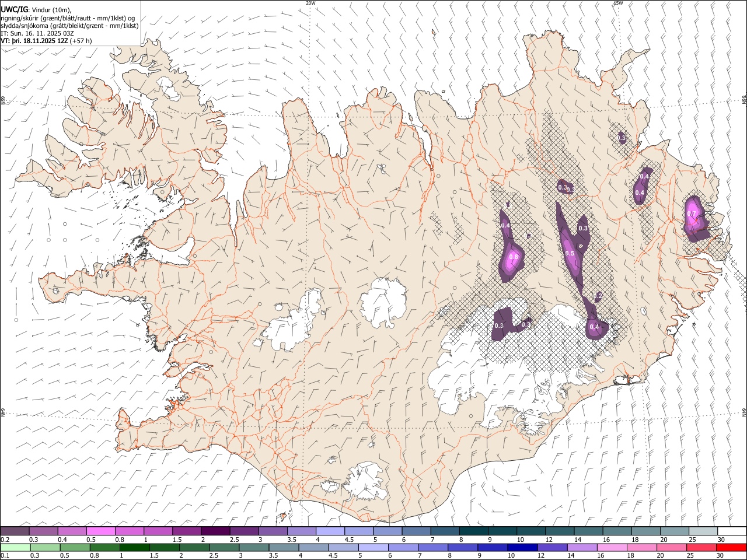
Task: Click the '.3' contour label in the northeast
Action: [622, 138]
